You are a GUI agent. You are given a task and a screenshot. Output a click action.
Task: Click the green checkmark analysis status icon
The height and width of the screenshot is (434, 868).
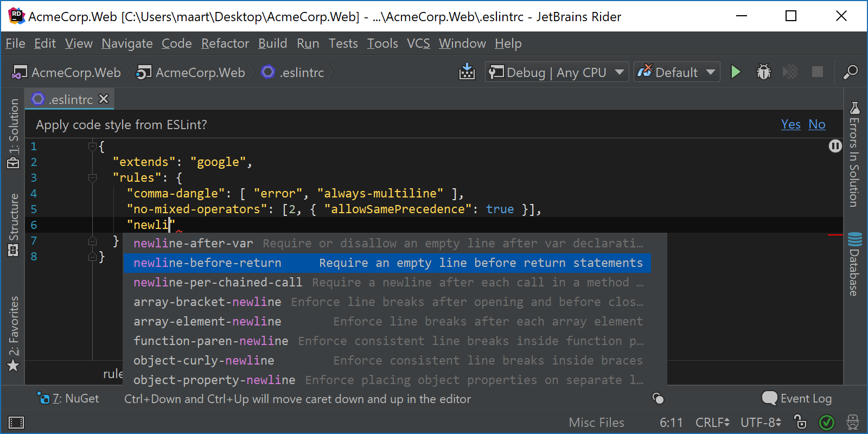pos(826,422)
